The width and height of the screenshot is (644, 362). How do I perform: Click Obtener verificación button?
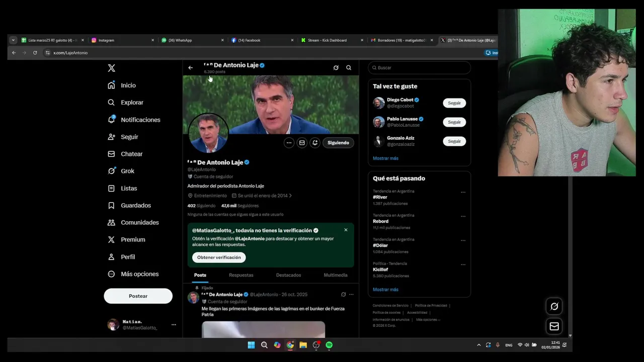click(x=219, y=257)
